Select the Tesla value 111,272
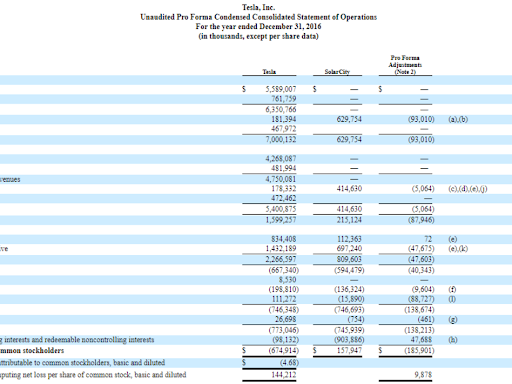Image resolution: width=512 pixels, height=384 pixels. click(x=284, y=299)
